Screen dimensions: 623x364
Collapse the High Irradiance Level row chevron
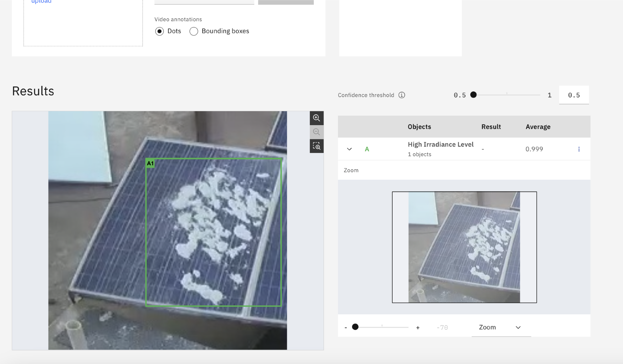pos(349,149)
